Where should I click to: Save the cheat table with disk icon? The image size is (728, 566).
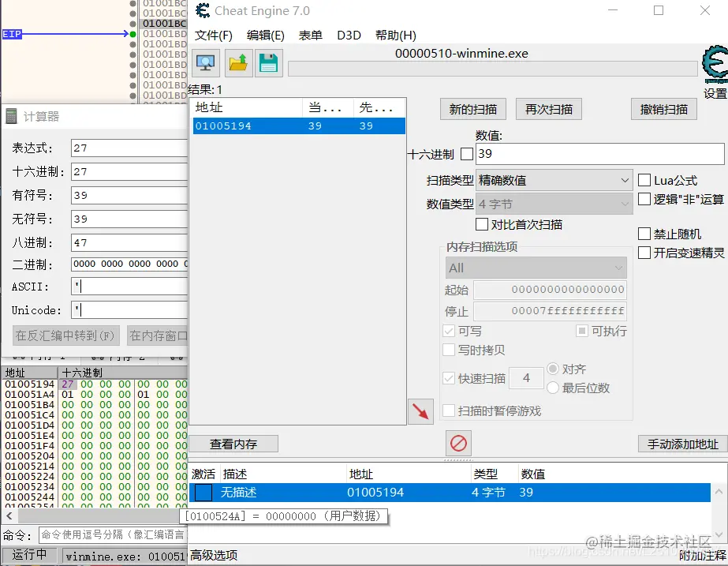(268, 64)
